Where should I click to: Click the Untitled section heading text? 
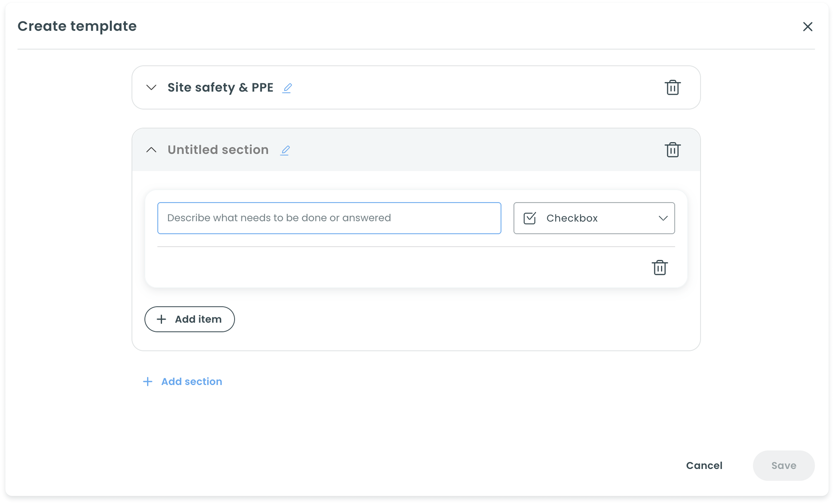pos(218,150)
